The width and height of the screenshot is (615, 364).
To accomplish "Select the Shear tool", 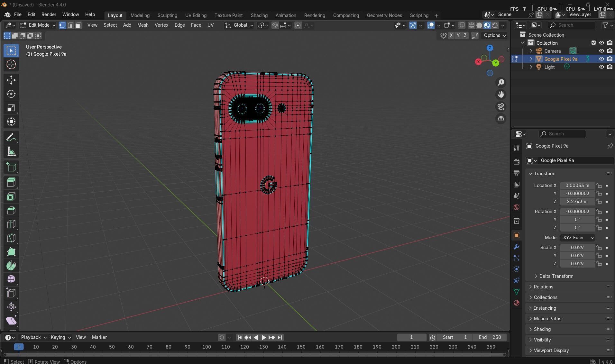I will coord(11,321).
